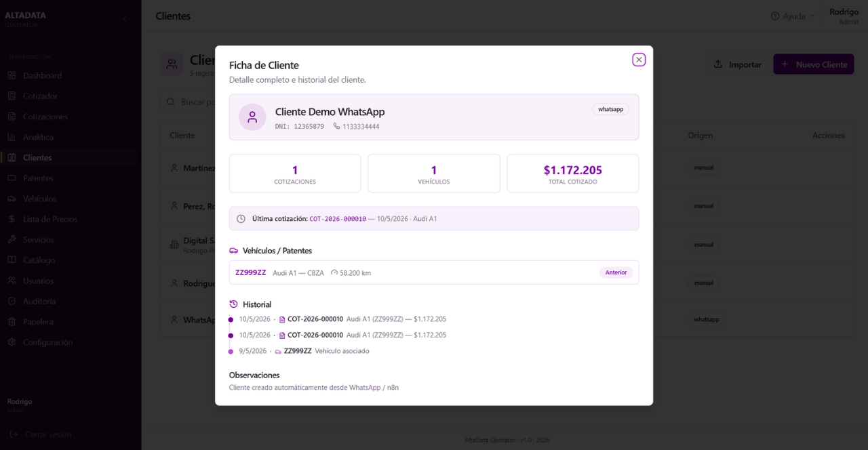Close the Ficha de Cliente dialog
The image size is (868, 450).
(x=639, y=60)
